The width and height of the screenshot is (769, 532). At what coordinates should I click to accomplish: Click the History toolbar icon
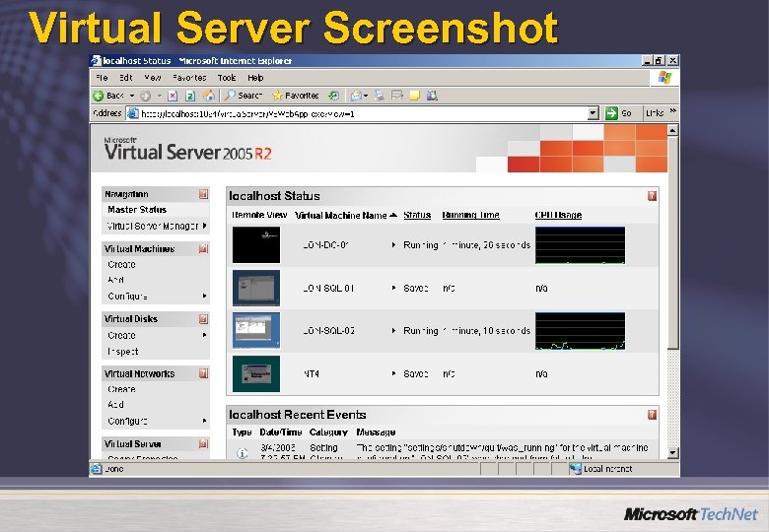tap(333, 96)
